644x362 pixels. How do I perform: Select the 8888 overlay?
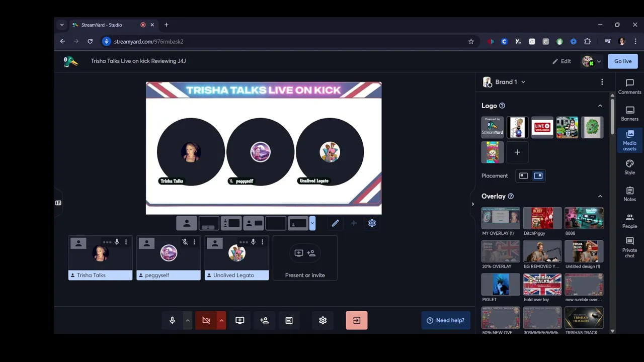pos(584,218)
